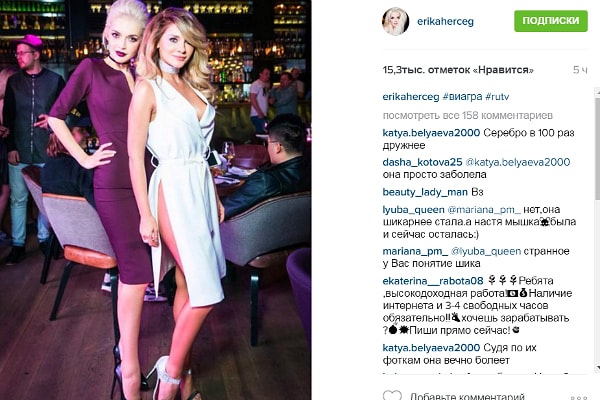Click the scrollbar down arrow
600x400 pixels.
coord(597,369)
